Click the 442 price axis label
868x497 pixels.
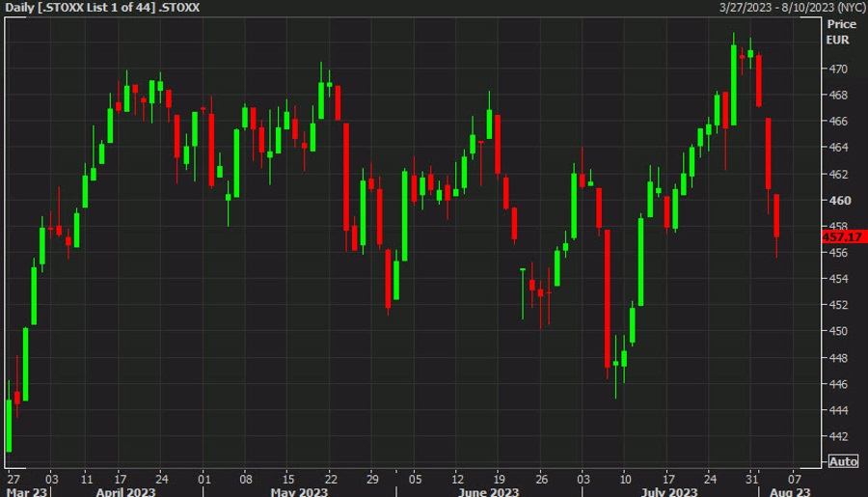coord(837,436)
